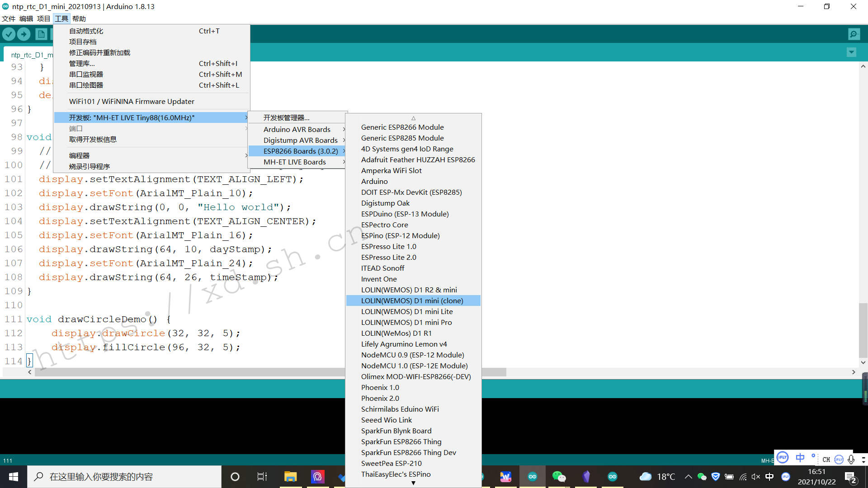Click the muted volume tray icon

point(755,477)
